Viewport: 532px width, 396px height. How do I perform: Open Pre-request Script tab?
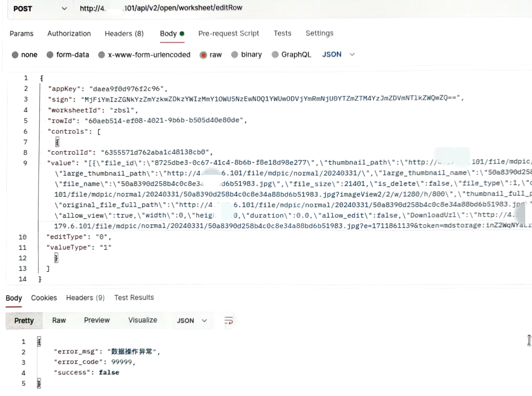228,33
